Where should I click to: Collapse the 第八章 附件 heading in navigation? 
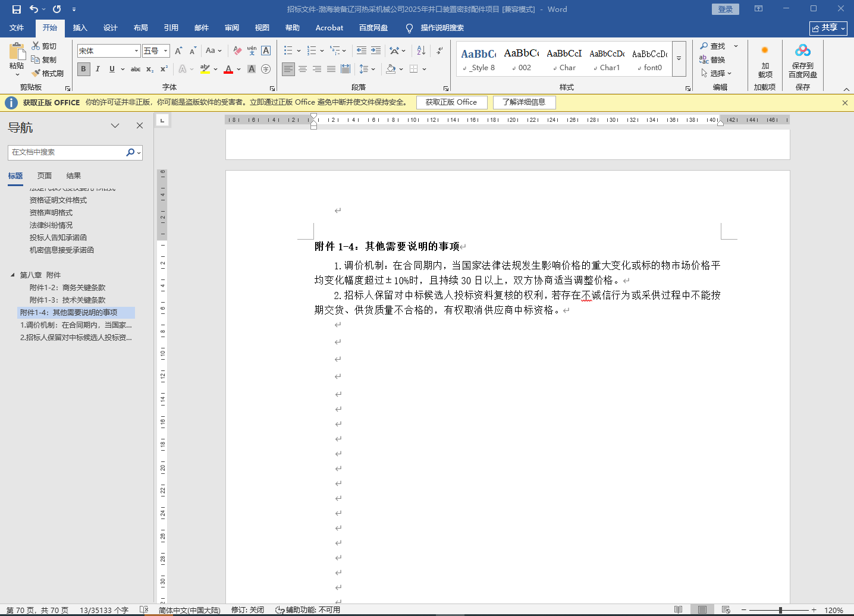coord(12,275)
